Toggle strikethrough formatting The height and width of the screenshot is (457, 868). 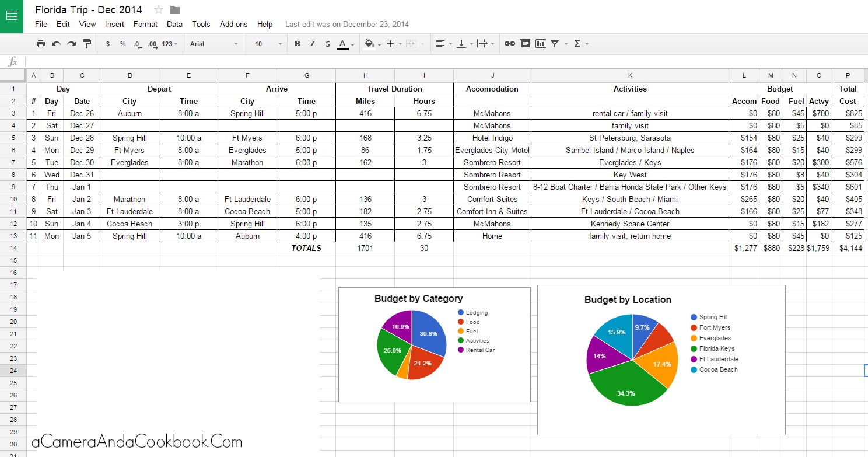point(327,44)
